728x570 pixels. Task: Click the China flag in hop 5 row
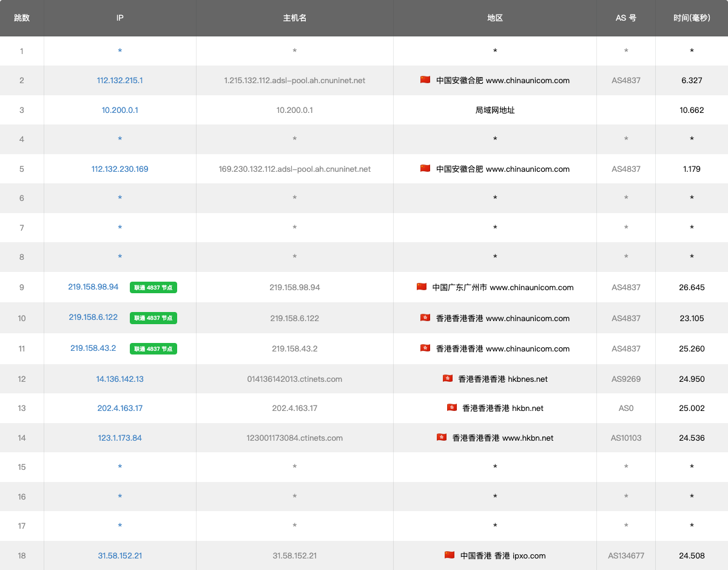point(425,169)
